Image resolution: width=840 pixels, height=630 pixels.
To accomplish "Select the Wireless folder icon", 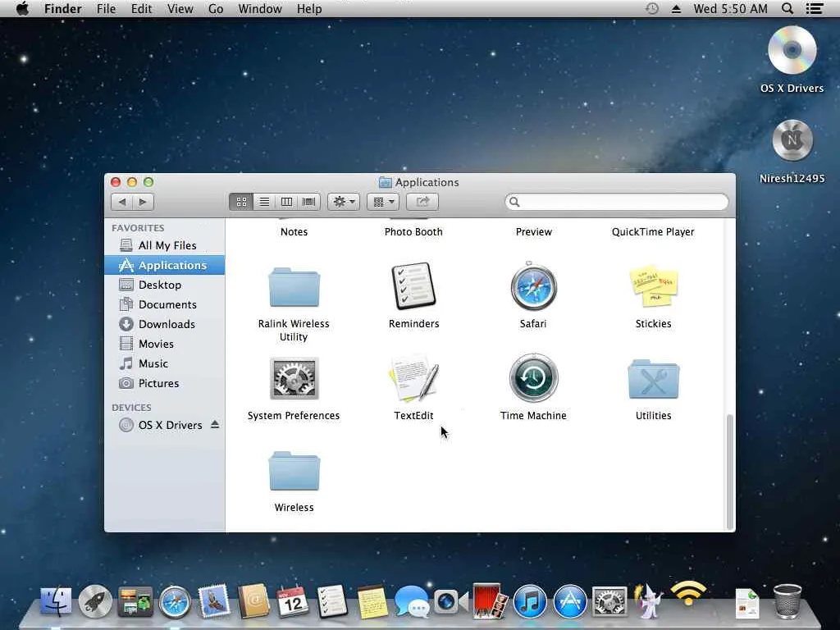I will 294,471.
